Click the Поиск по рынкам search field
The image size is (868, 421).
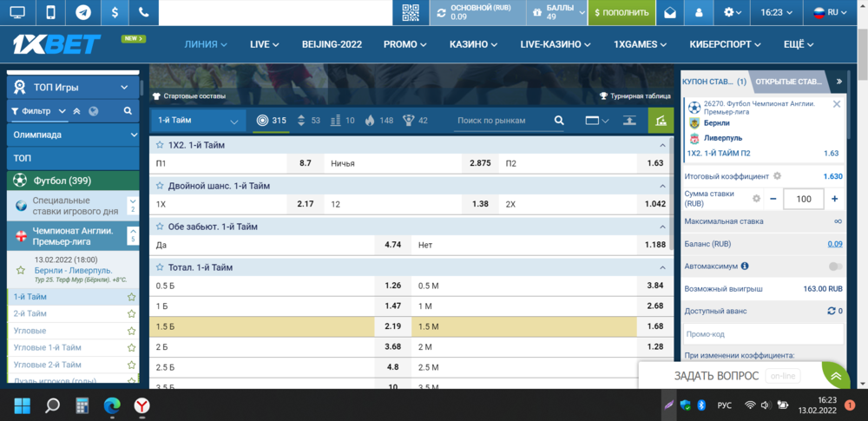pos(503,121)
